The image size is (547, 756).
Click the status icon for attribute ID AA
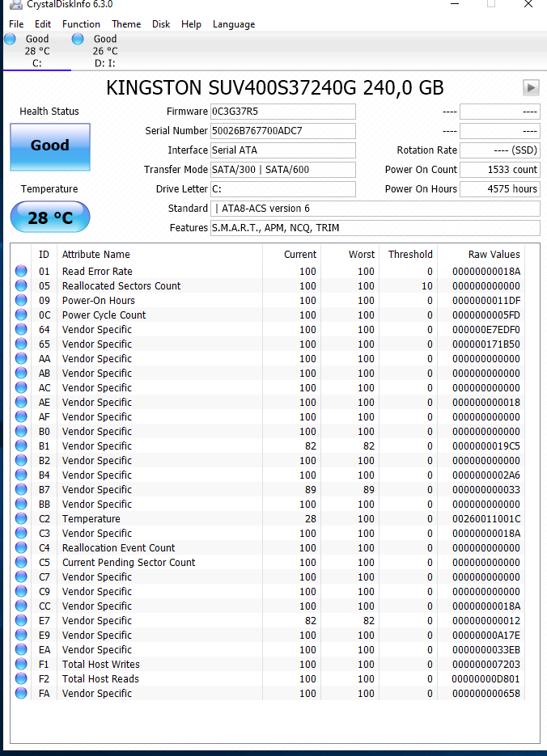coord(21,358)
